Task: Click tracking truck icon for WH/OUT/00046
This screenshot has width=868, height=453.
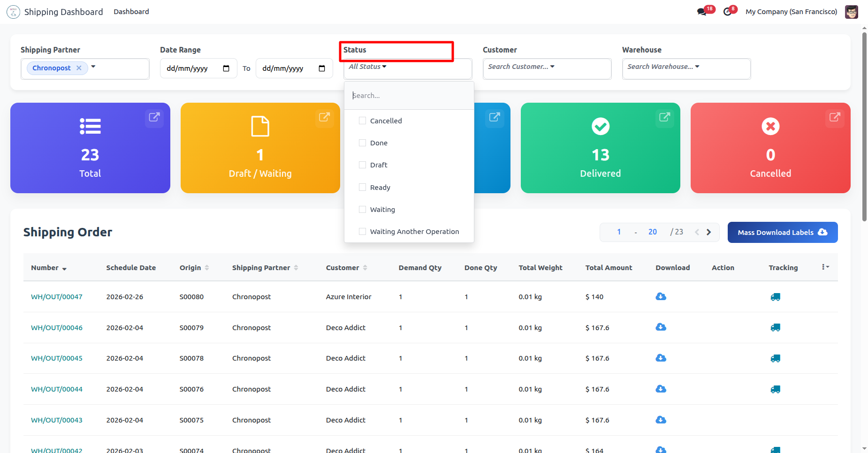Action: (x=775, y=328)
